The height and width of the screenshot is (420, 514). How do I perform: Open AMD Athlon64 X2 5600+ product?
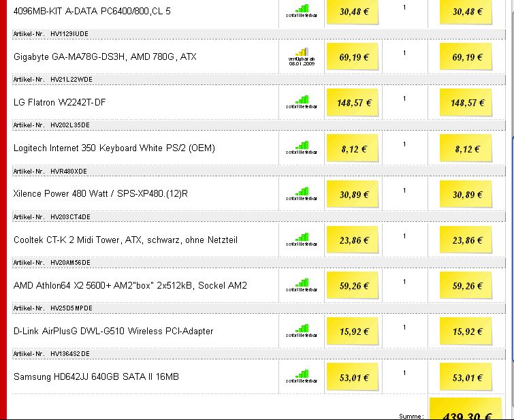[130, 285]
